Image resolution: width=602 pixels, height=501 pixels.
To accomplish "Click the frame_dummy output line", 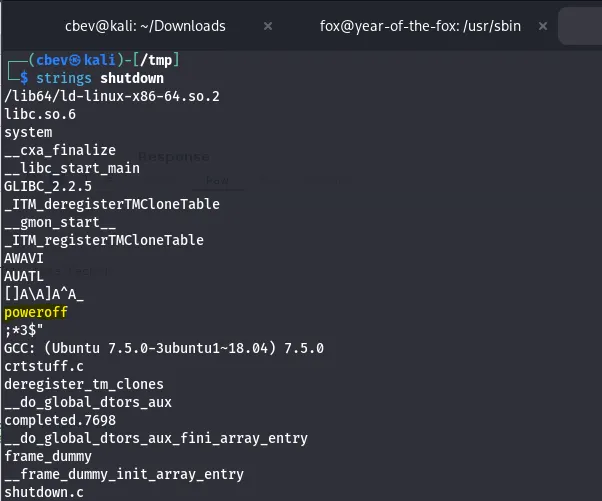I will [x=48, y=456].
